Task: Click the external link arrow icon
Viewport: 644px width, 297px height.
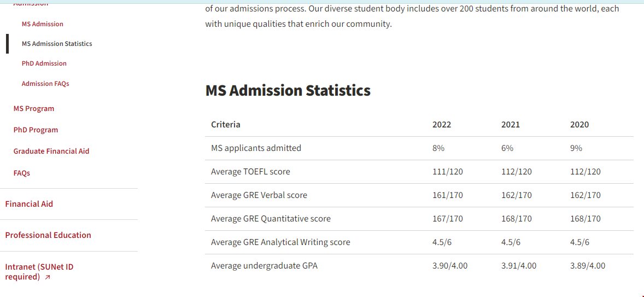Action: pos(48,277)
